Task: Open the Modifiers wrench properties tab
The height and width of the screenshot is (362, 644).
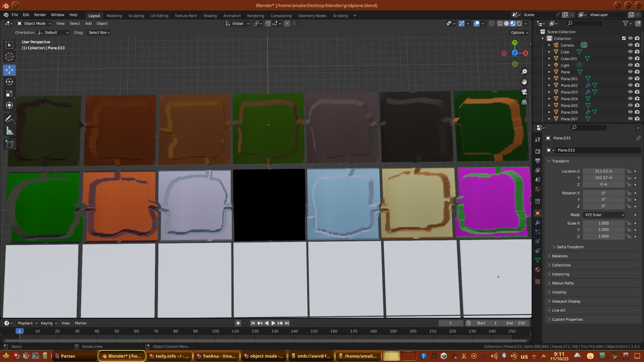Action: coord(538,223)
